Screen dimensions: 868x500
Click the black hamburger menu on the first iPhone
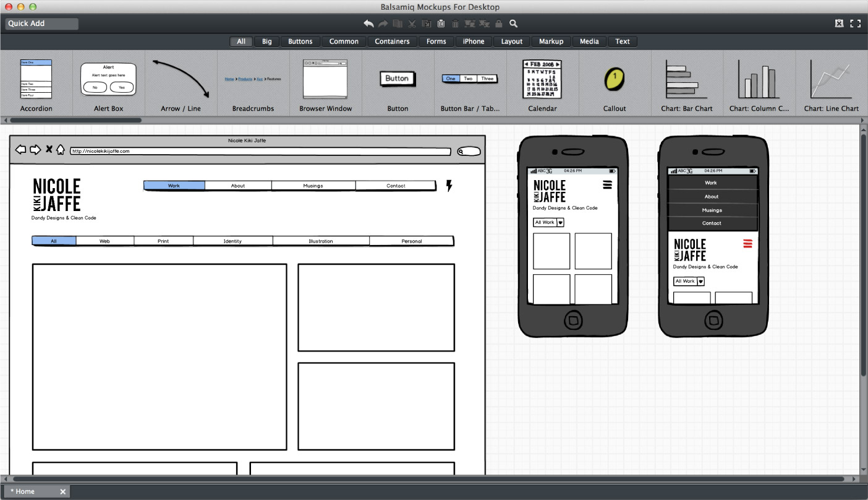tap(607, 184)
